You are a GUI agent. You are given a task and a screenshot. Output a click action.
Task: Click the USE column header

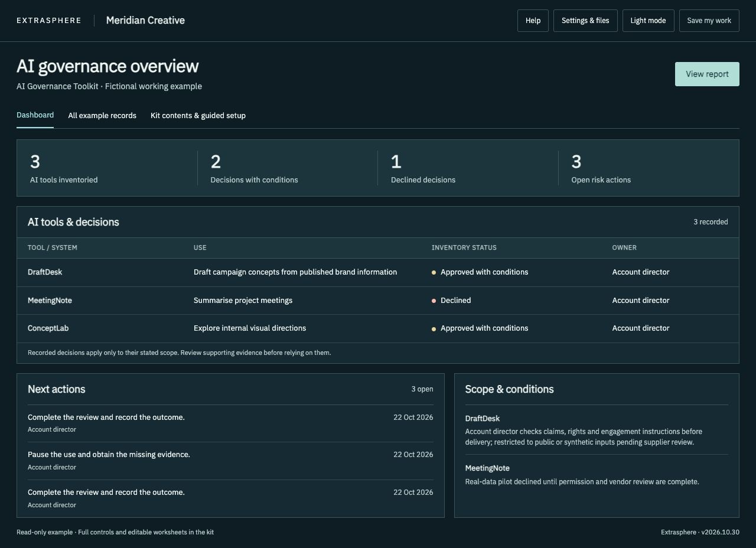(x=200, y=248)
